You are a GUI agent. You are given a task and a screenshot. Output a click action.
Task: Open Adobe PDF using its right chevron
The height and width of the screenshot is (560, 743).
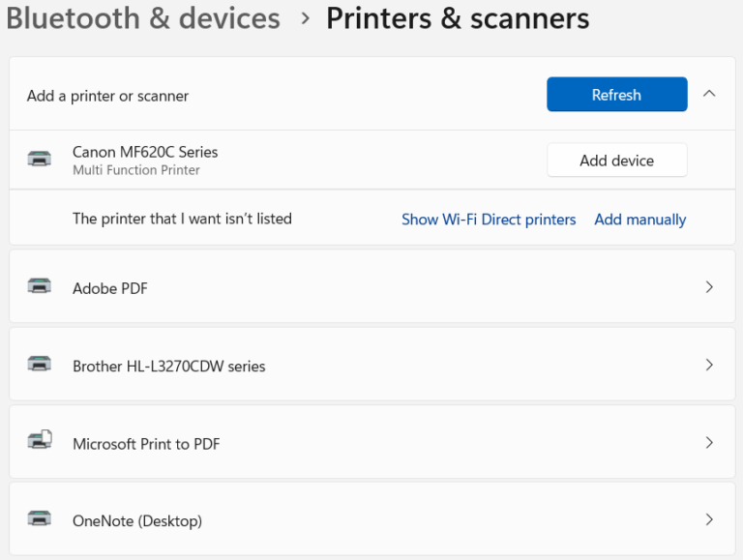(709, 287)
